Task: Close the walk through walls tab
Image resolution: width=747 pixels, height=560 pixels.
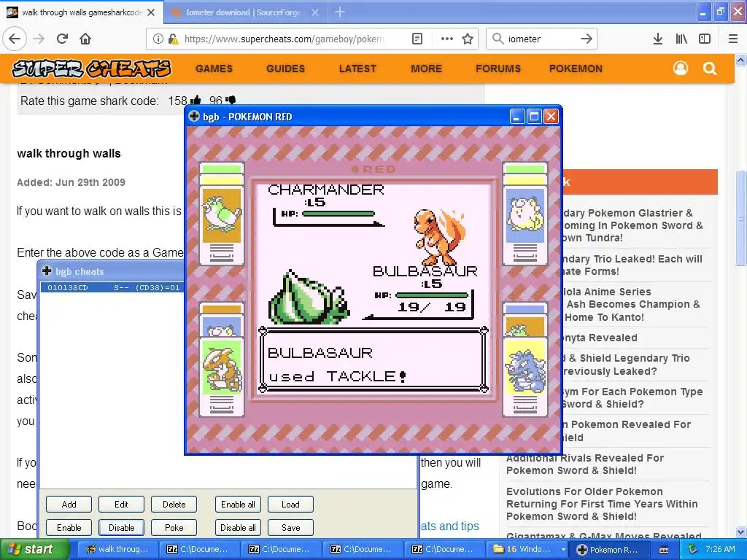Action: pos(151,12)
